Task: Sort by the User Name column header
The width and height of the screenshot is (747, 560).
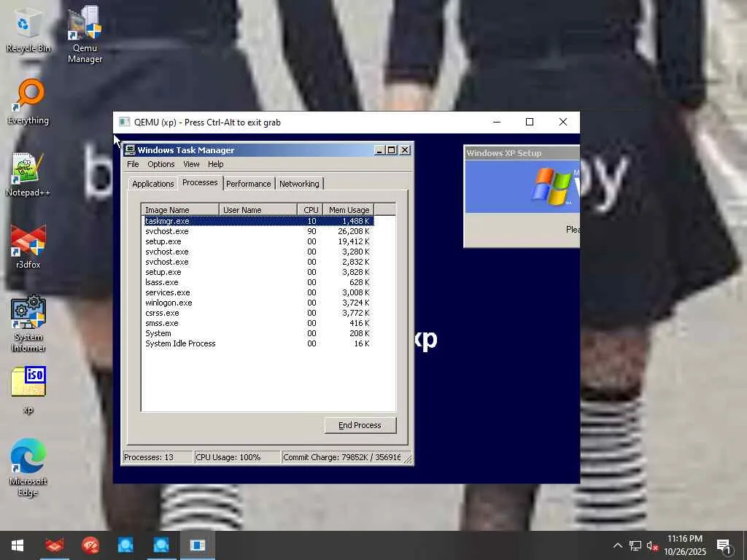Action: coord(258,209)
